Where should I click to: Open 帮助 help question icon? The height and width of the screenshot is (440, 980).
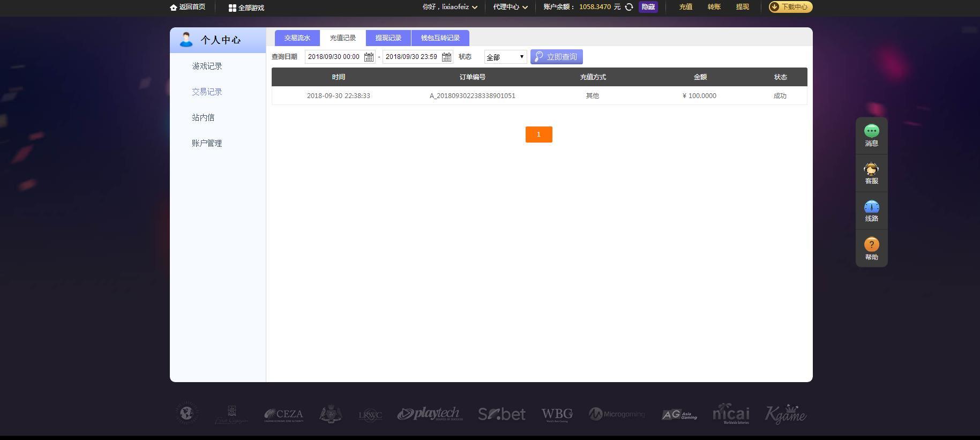point(872,245)
